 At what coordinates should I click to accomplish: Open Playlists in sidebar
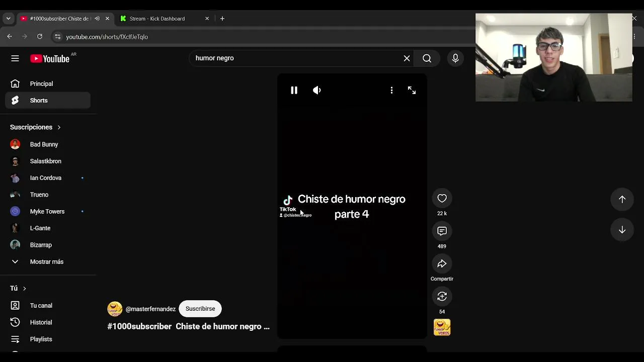[x=48, y=339]
